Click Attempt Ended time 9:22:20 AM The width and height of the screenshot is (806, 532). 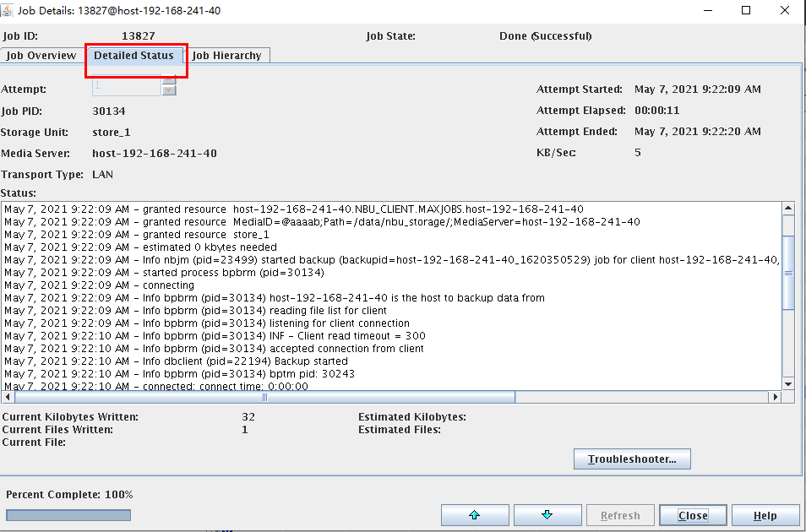coord(698,131)
